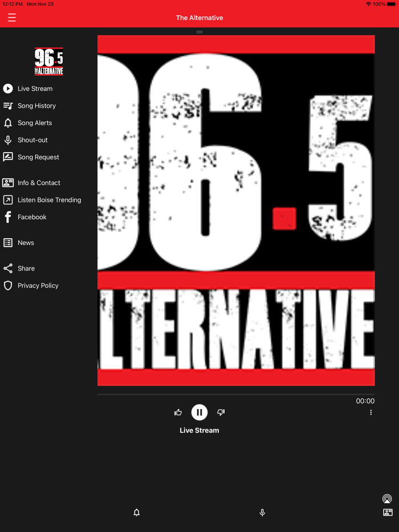Open Song Request menu item
Viewport: 399px width, 532px height.
pyautogui.click(x=38, y=157)
